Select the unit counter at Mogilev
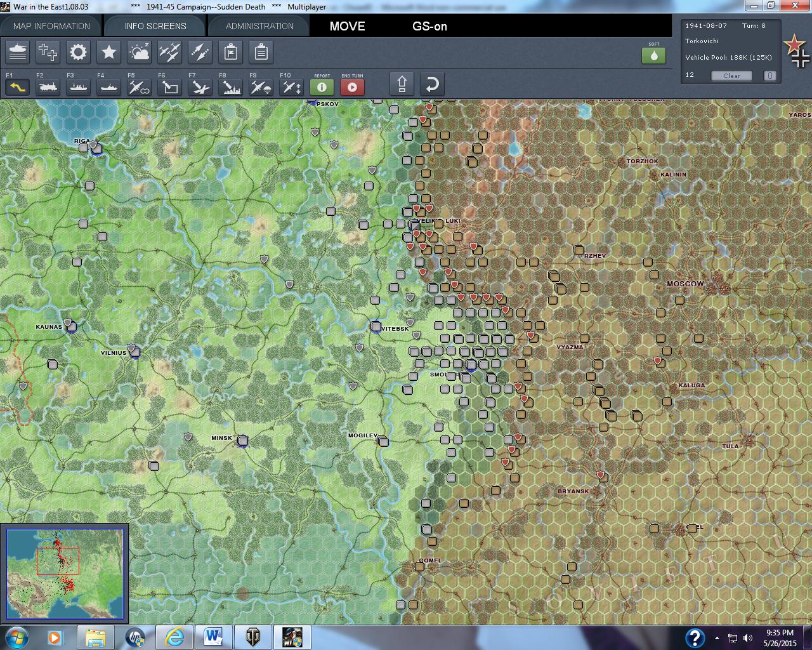Image resolution: width=812 pixels, height=650 pixels. pyautogui.click(x=383, y=441)
